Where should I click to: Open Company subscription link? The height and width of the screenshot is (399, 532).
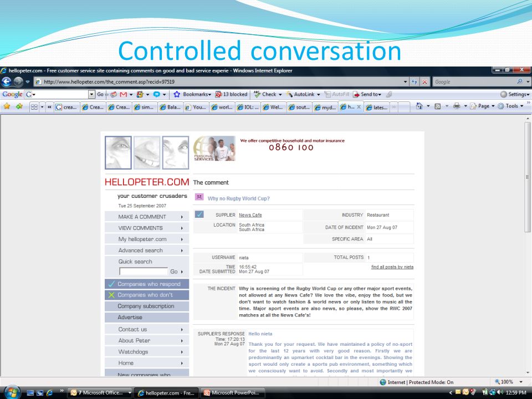(146, 306)
